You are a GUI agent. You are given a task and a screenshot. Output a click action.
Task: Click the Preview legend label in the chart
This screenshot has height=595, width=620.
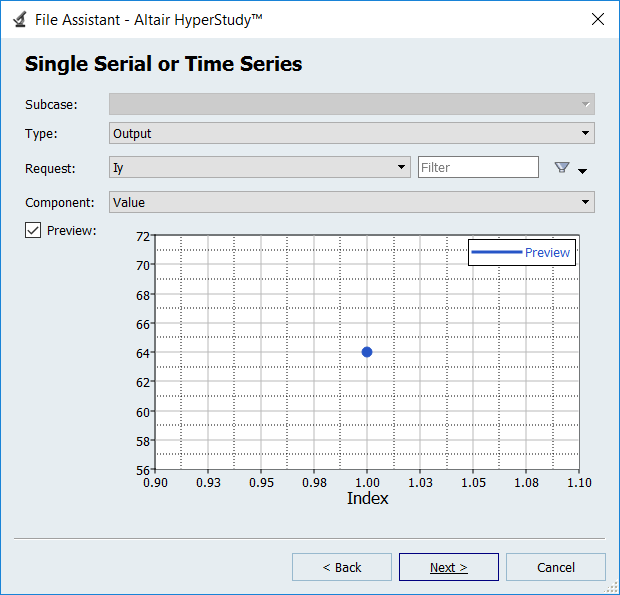pos(547,252)
